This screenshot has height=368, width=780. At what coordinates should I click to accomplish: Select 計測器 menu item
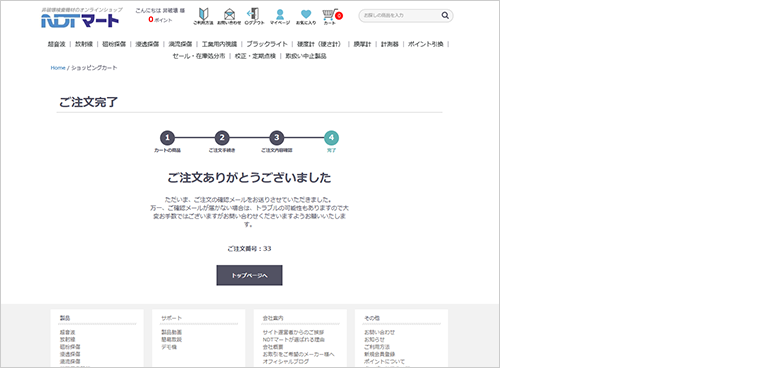pyautogui.click(x=390, y=44)
